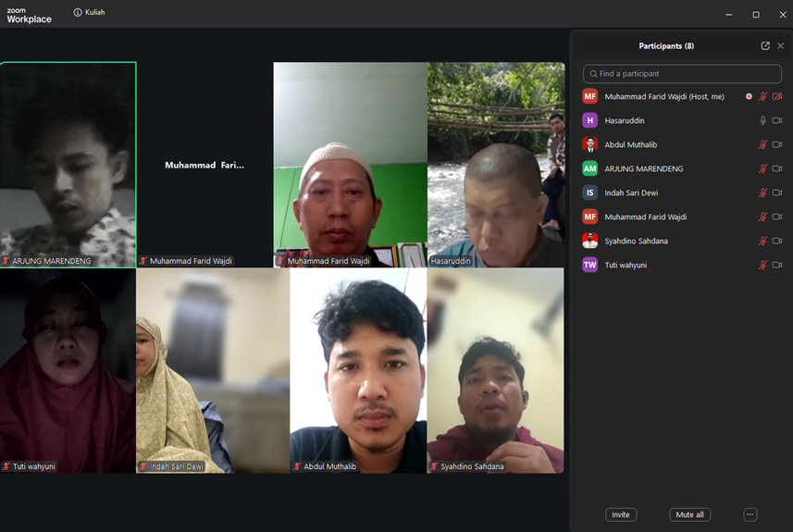Select the camera-off Muhammad Fari... tile
Screen dimensions: 793x532
[x=204, y=165]
